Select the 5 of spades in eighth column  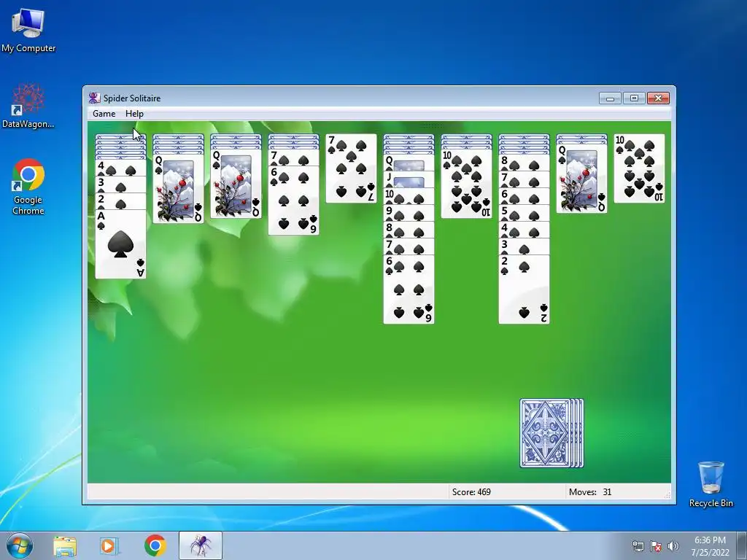[x=524, y=213]
